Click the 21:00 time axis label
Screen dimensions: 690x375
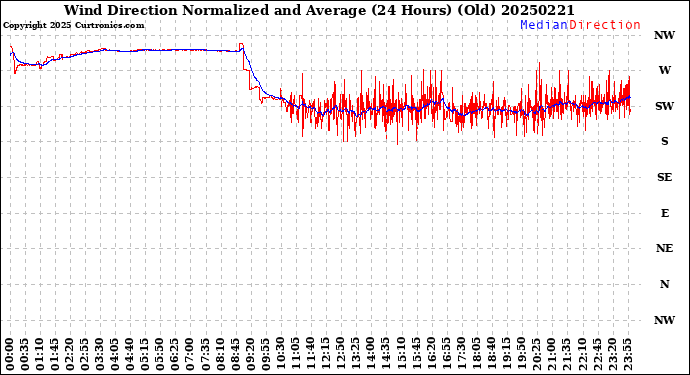551,354
